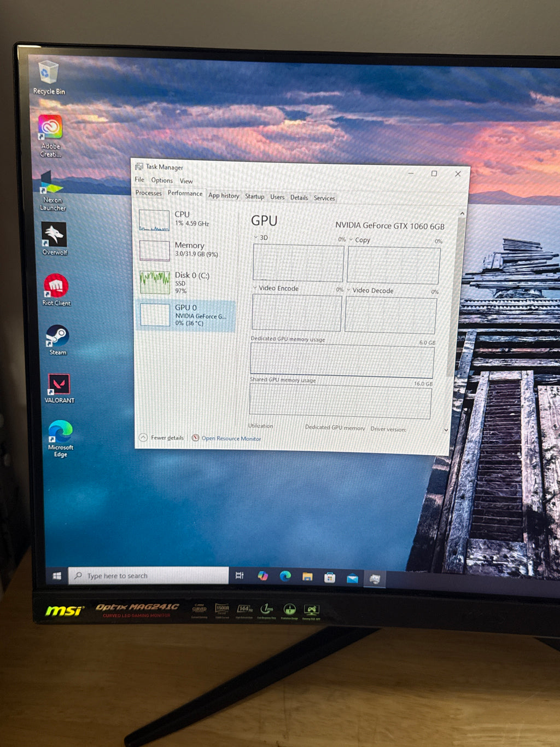Click Task Manager taskbar icon
560x747 pixels.
(375, 578)
